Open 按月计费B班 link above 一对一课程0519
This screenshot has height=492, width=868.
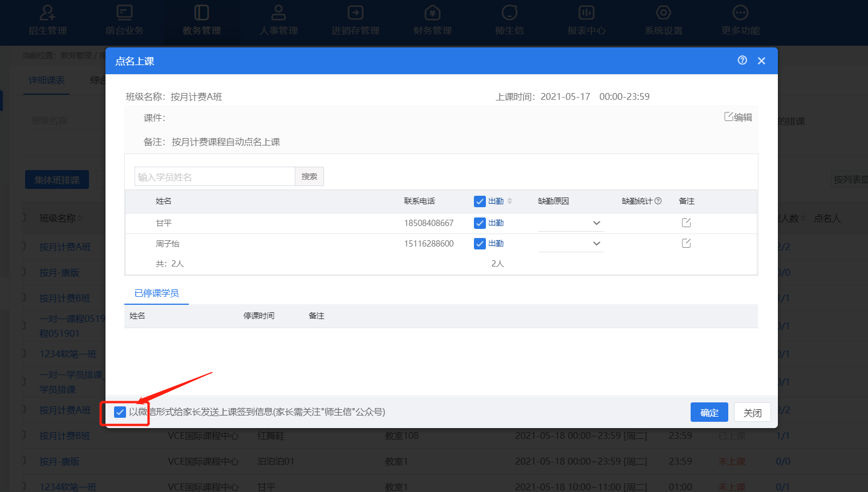65,299
